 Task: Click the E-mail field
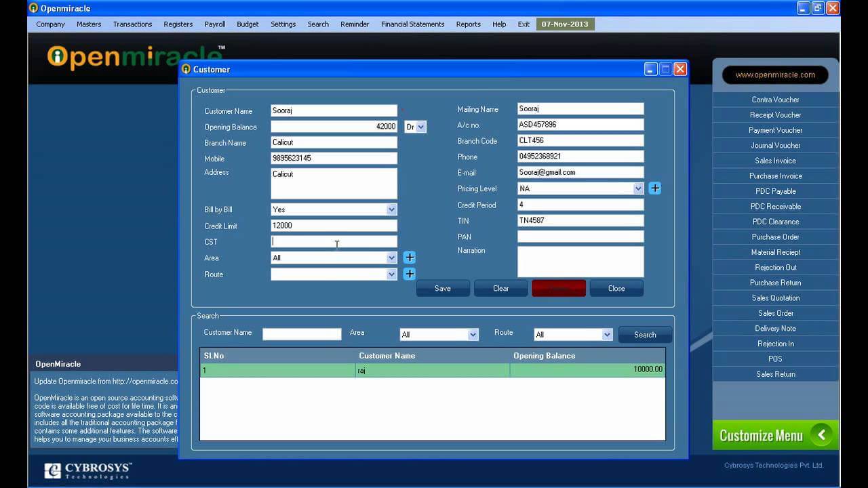pos(580,173)
